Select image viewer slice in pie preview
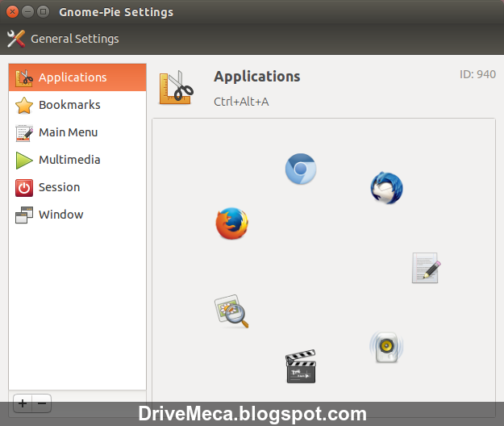Viewport: 504px width, 426px height. point(231,311)
